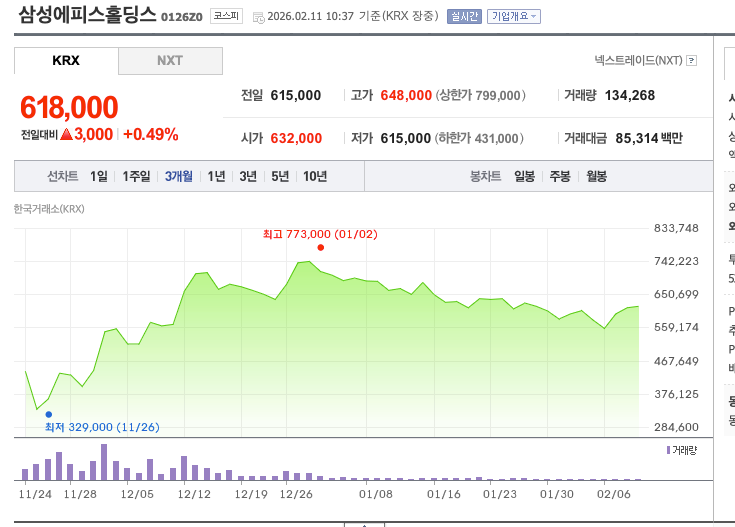
Task: Select the 3년 line chart period
Action: coord(248,176)
